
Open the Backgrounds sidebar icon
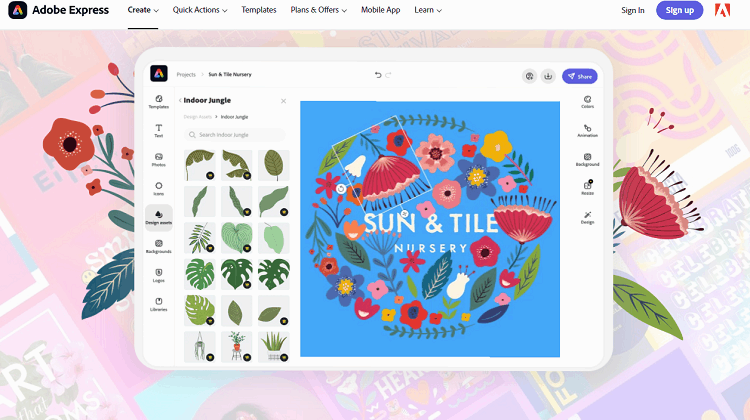[159, 246]
